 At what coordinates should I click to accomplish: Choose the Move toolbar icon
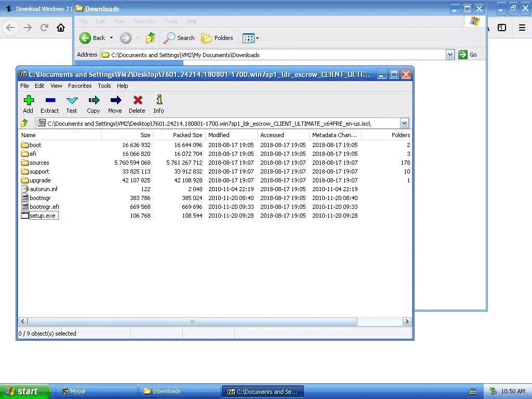point(115,100)
